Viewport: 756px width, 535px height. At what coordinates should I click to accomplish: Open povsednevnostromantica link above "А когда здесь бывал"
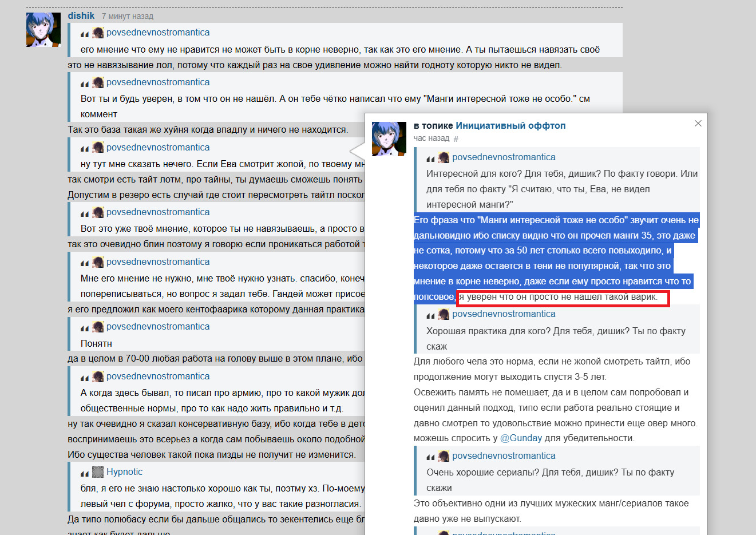[158, 376]
